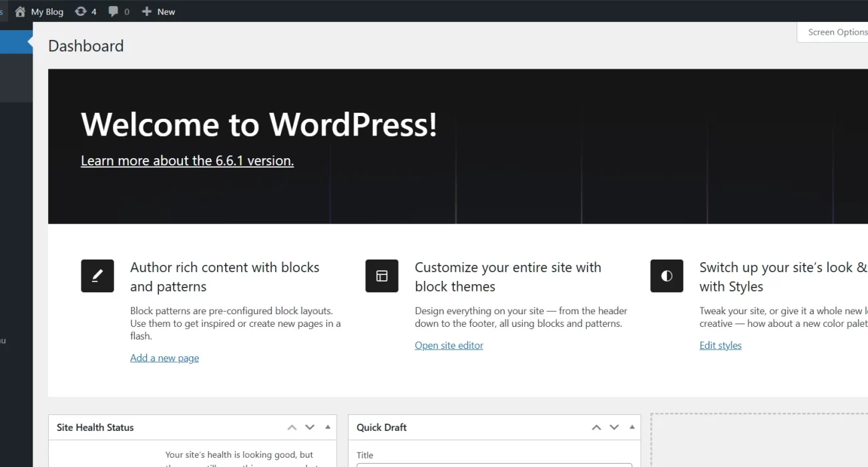
Task: Open the My Blog site menu
Action: 47,11
